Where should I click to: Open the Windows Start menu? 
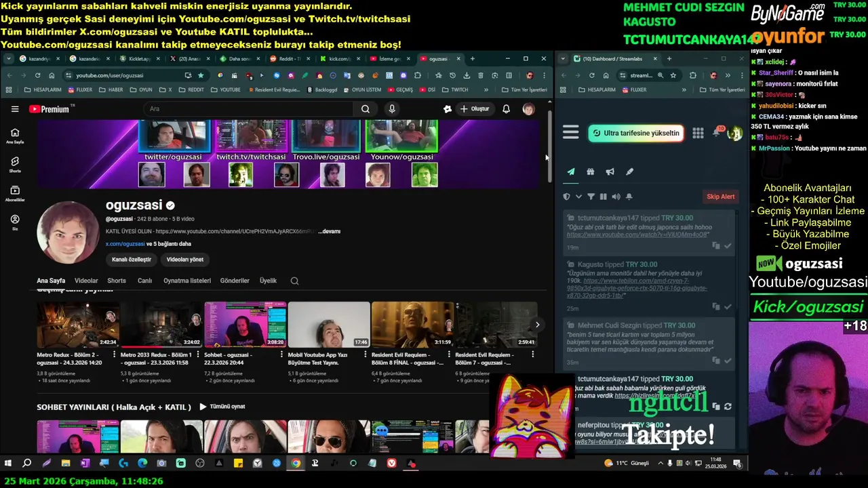8,464
